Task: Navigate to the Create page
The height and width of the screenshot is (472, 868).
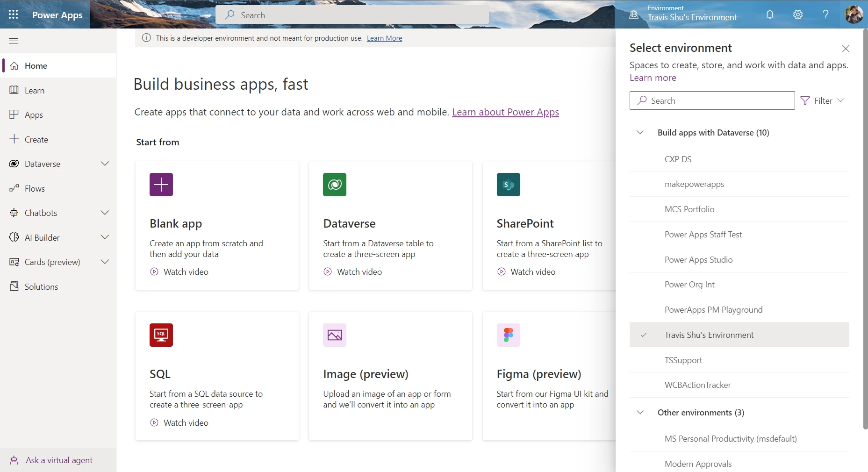Action: 36,139
